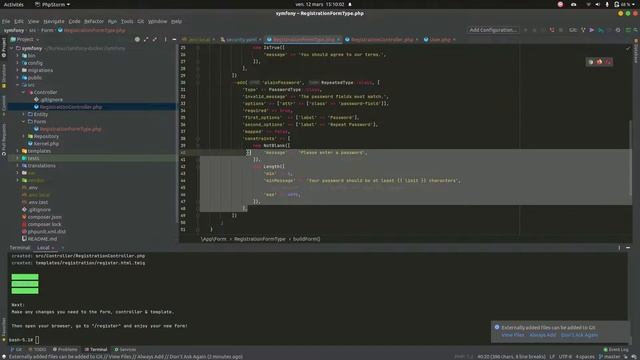
Task: Expand the templates folder
Action: [18, 151]
